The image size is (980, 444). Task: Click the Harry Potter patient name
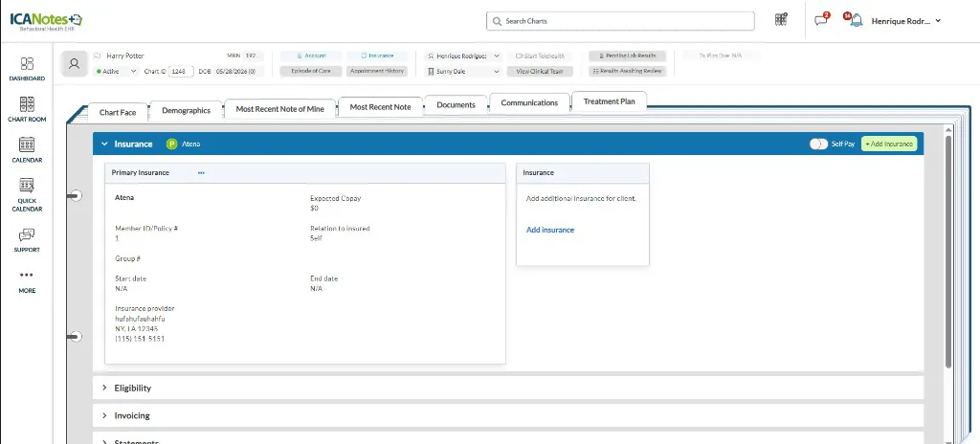(x=125, y=55)
